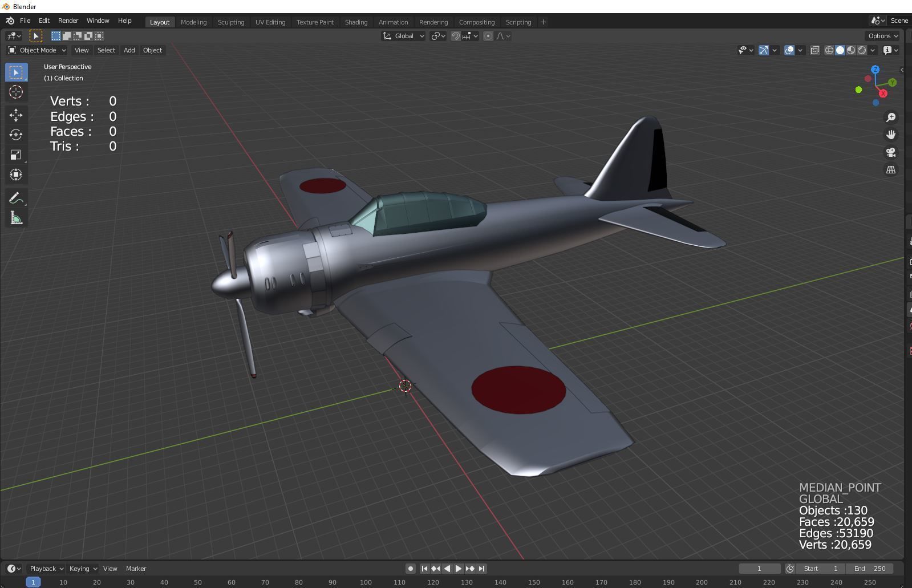The image size is (912, 588).
Task: Toggle use preview range clock icon
Action: tap(790, 569)
